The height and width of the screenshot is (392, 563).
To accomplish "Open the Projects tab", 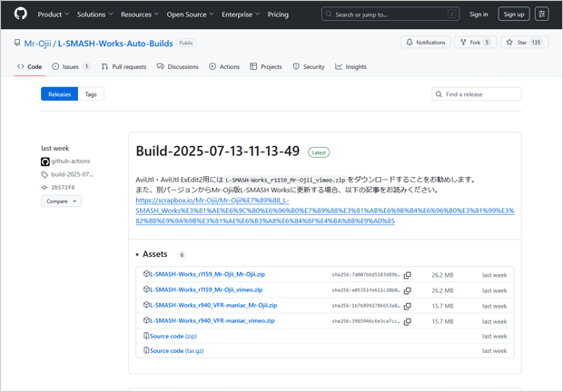I will (266, 67).
